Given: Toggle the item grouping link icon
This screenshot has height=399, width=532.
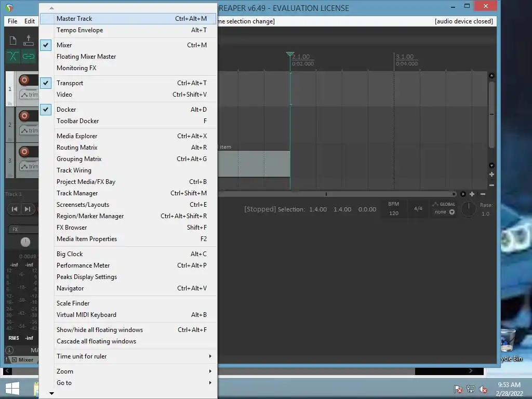Looking at the screenshot, I should pos(29,56).
